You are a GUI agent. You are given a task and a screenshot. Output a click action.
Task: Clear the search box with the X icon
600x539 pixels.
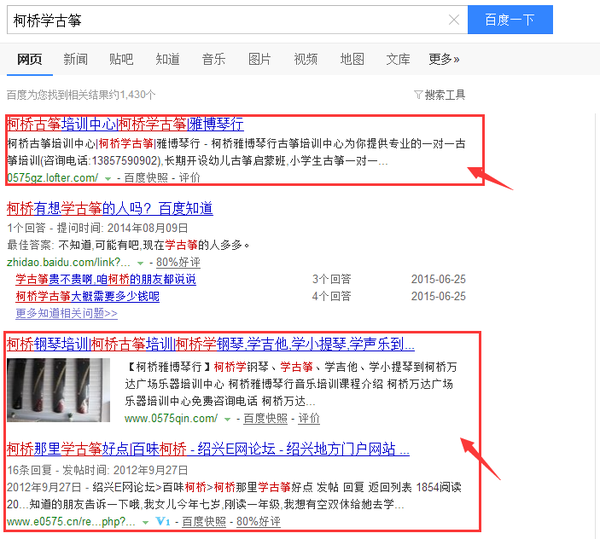click(454, 20)
